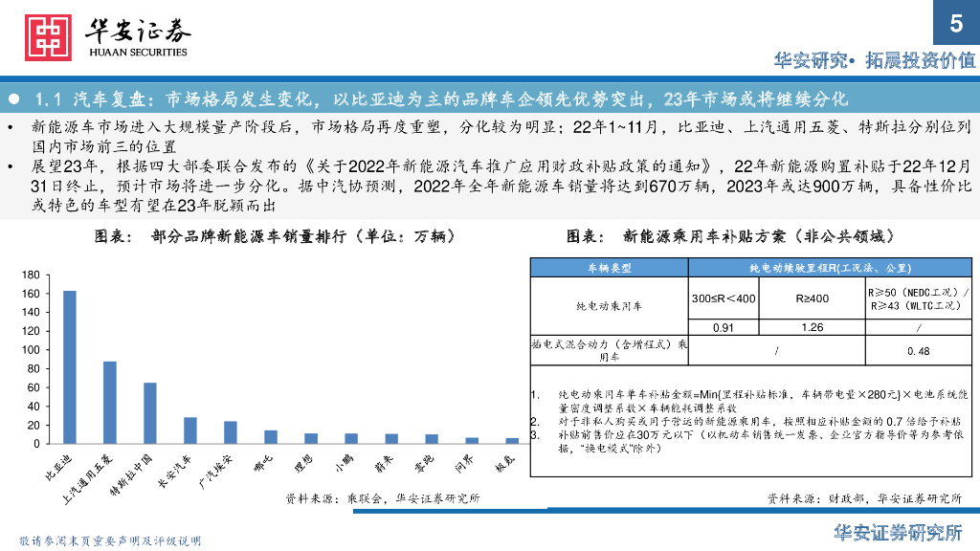
Task: Click the 比亚迪 bar in the chart
Action: click(x=70, y=366)
